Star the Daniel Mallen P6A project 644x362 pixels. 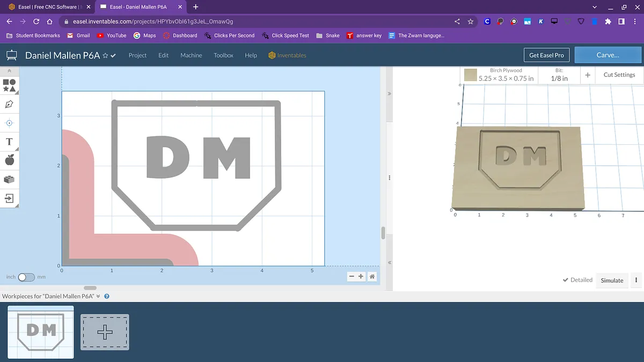(x=105, y=56)
